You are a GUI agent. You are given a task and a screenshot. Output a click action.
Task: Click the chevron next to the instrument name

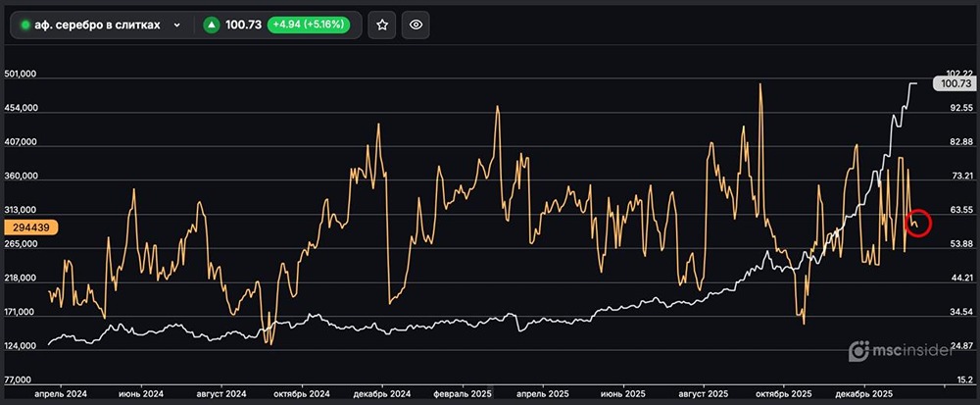point(177,25)
